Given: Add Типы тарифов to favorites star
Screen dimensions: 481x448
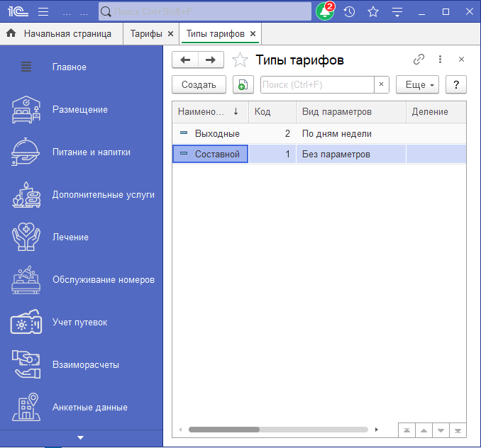Looking at the screenshot, I should (240, 60).
